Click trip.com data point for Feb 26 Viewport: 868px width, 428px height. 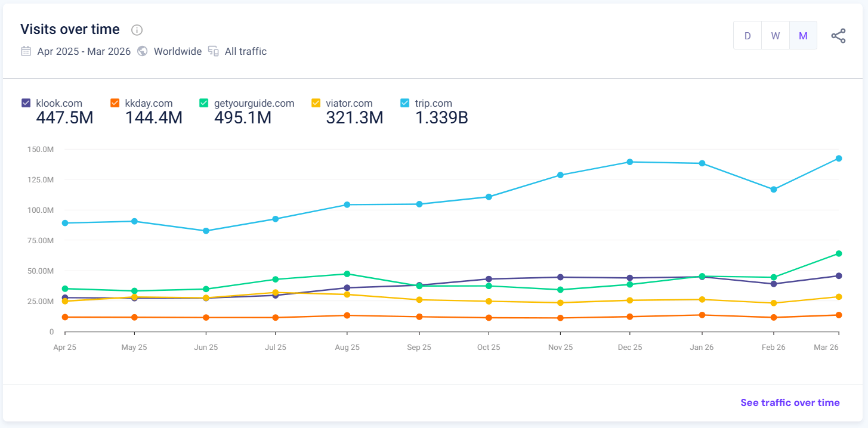pos(774,190)
